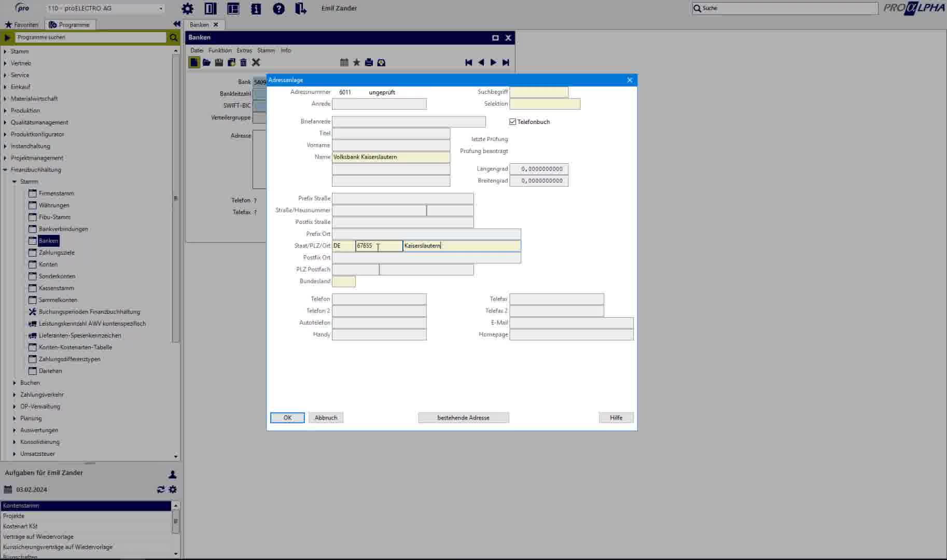
Task: Expand the Zahlungsverkehr tree node
Action: coord(15,395)
